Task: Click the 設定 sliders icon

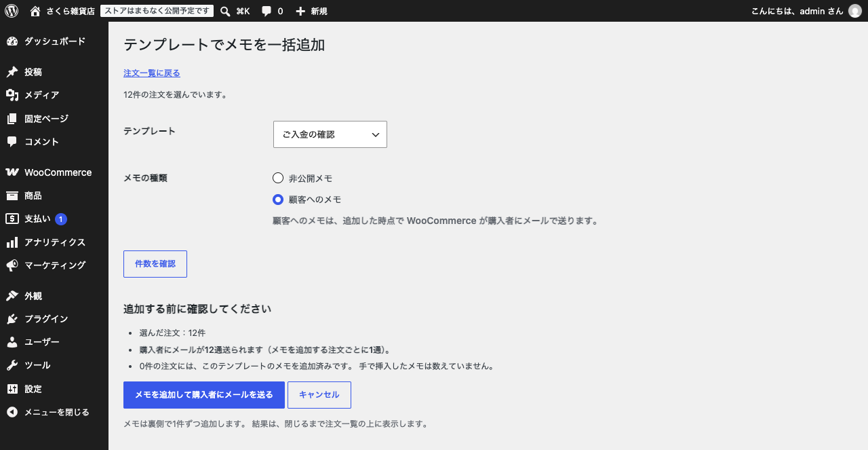Action: click(x=12, y=389)
